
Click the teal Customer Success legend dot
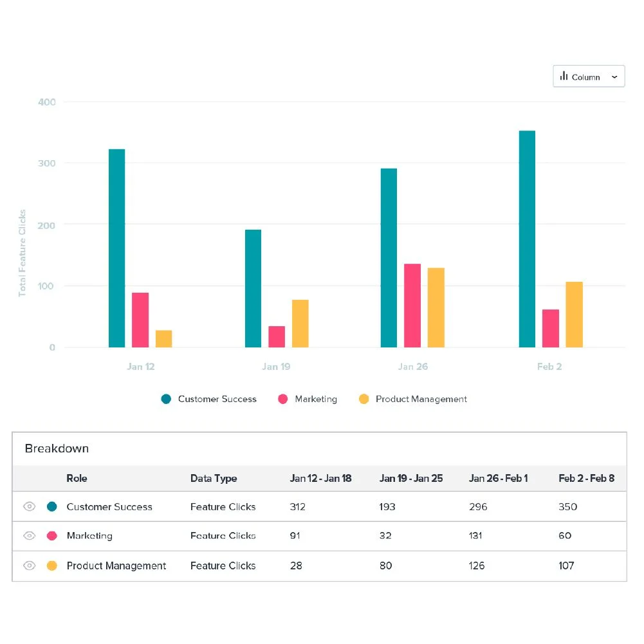pos(167,399)
